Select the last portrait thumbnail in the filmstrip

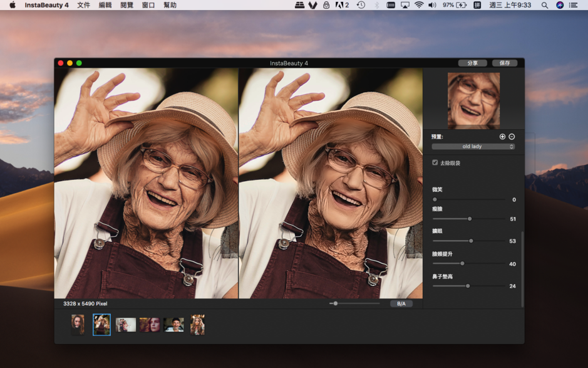(197, 324)
